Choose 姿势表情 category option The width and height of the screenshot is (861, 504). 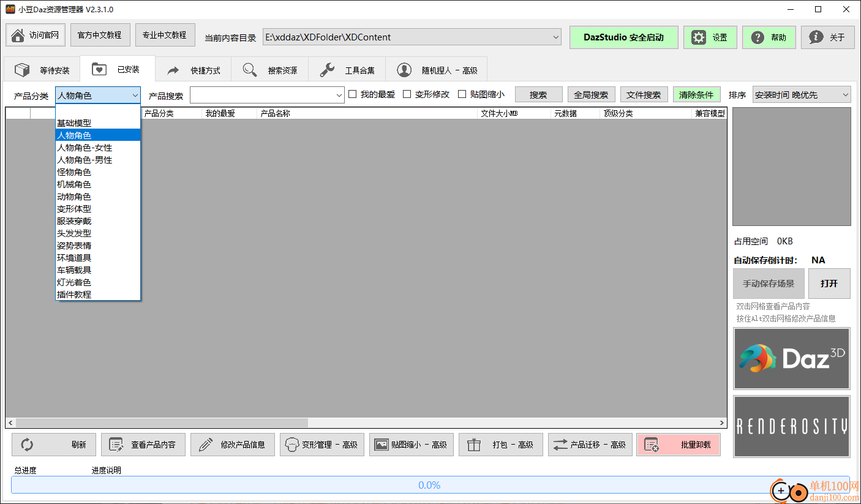pos(98,246)
